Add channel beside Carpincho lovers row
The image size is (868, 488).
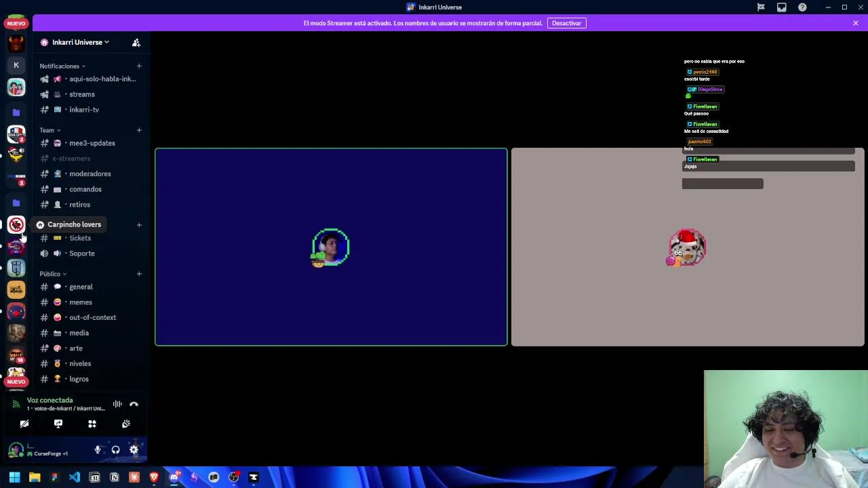pyautogui.click(x=139, y=224)
